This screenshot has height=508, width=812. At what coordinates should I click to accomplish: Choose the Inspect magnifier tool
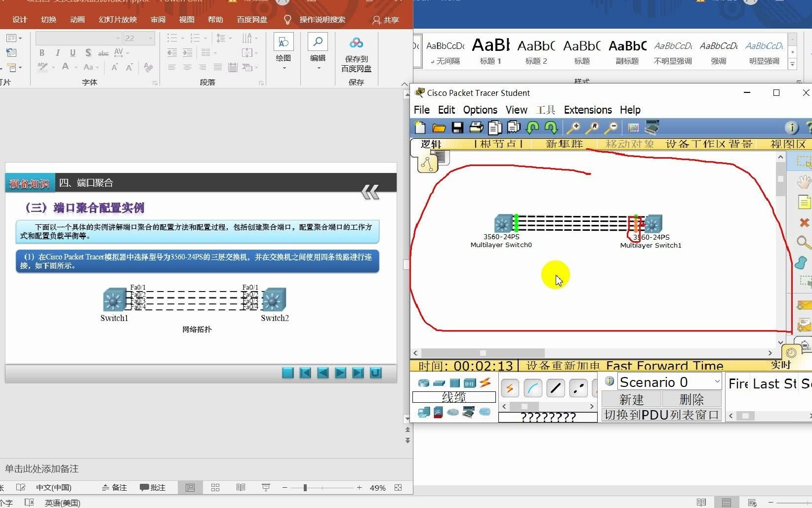pos(804,242)
